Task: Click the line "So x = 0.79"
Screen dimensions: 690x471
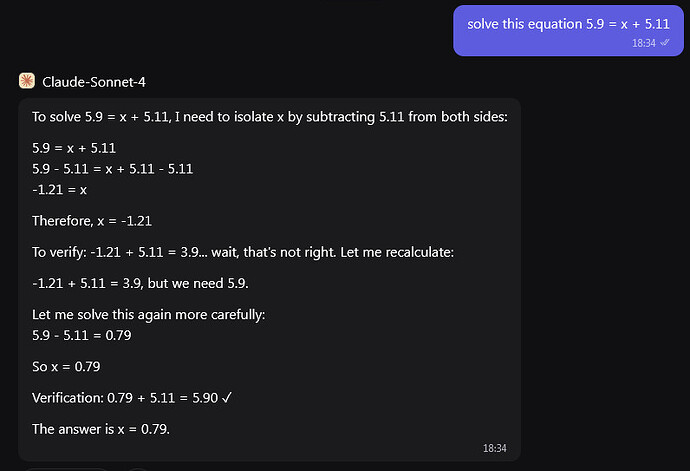Action: 66,367
